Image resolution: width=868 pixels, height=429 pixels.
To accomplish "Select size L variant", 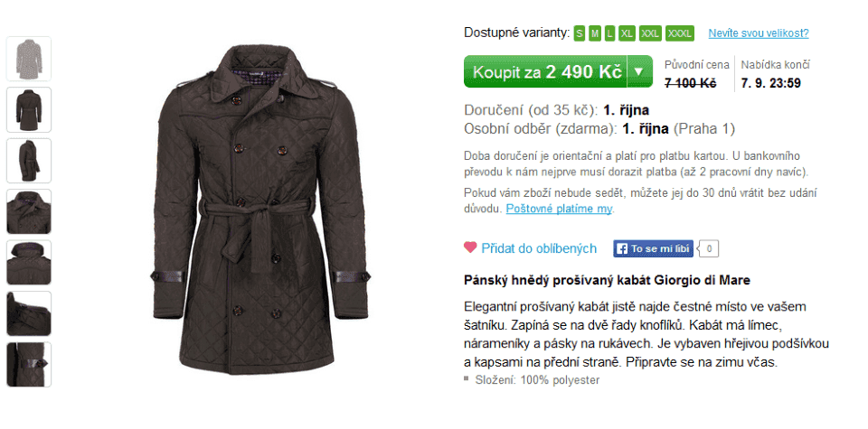I will point(609,33).
